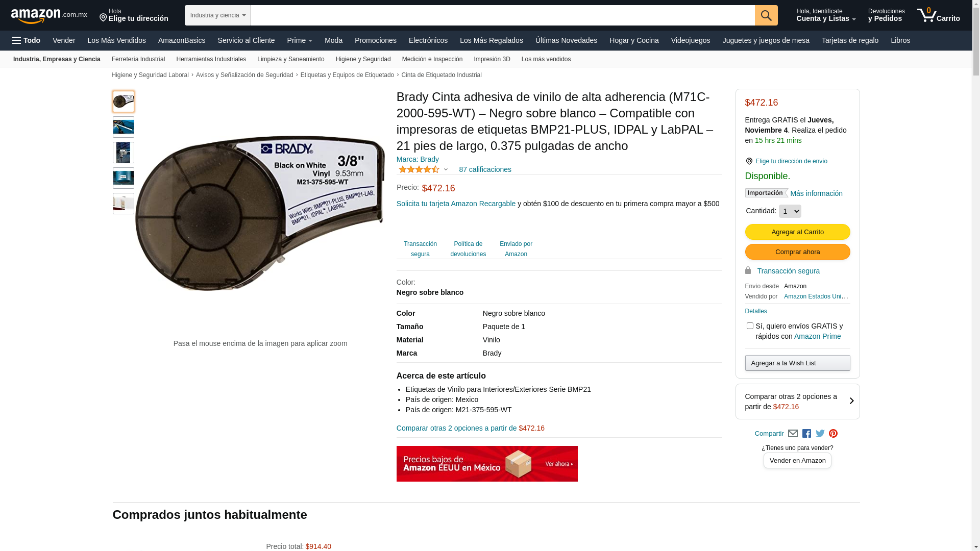This screenshot has height=551, width=980.
Task: Click inside the search text field
Action: (502, 15)
